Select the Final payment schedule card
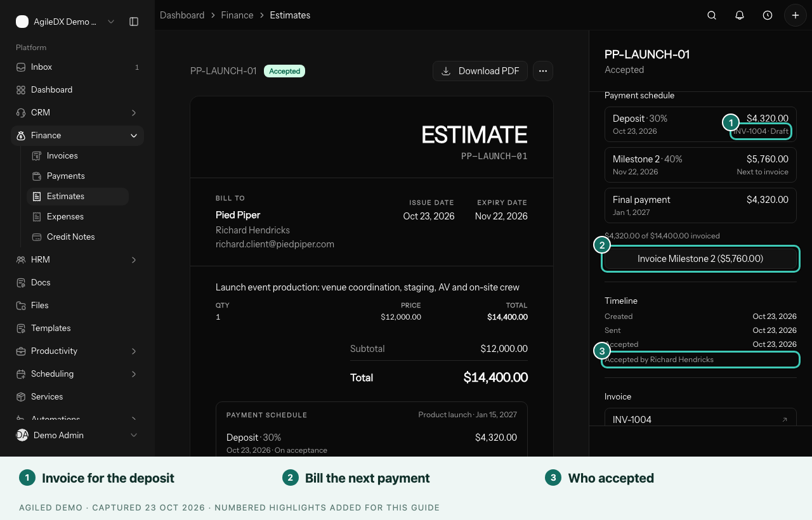Screen dimensions: 812x520 click(x=700, y=205)
